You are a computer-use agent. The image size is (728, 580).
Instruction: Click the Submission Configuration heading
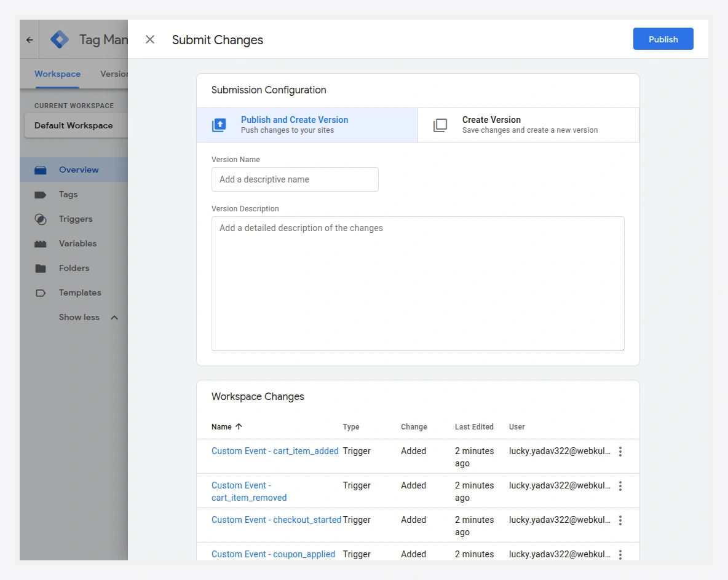pyautogui.click(x=269, y=90)
